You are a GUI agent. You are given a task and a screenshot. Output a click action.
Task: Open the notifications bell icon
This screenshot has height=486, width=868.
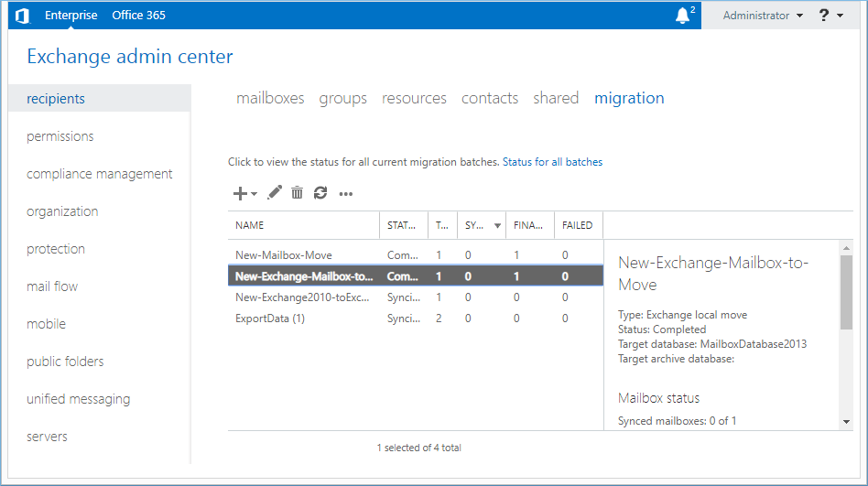683,16
